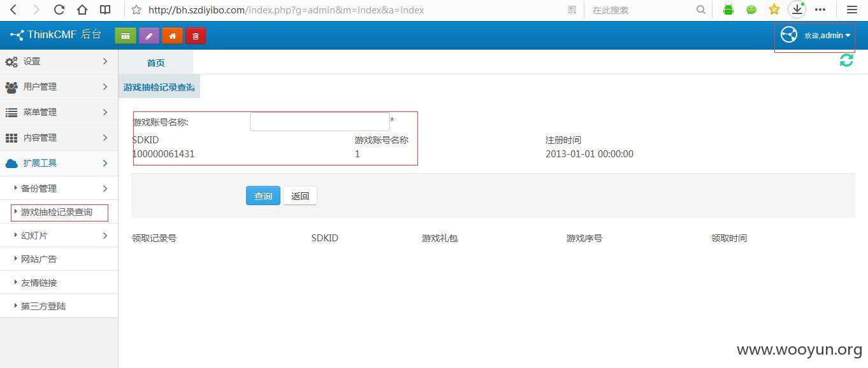
Task: Click the 返回 button
Action: 300,196
